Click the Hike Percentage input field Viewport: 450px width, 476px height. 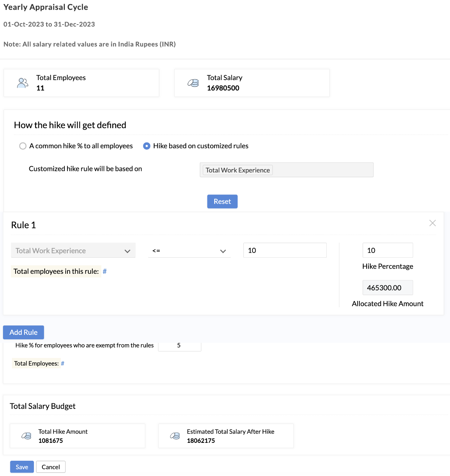(x=388, y=250)
